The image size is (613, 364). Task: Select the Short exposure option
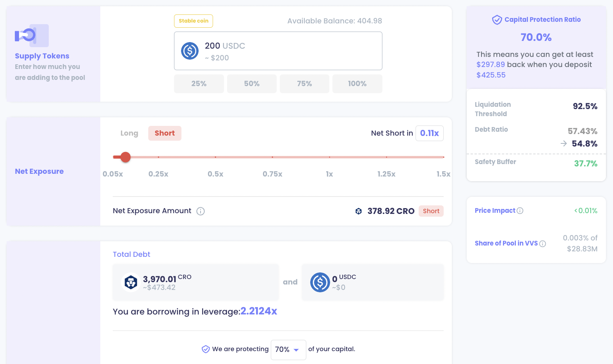coord(165,133)
